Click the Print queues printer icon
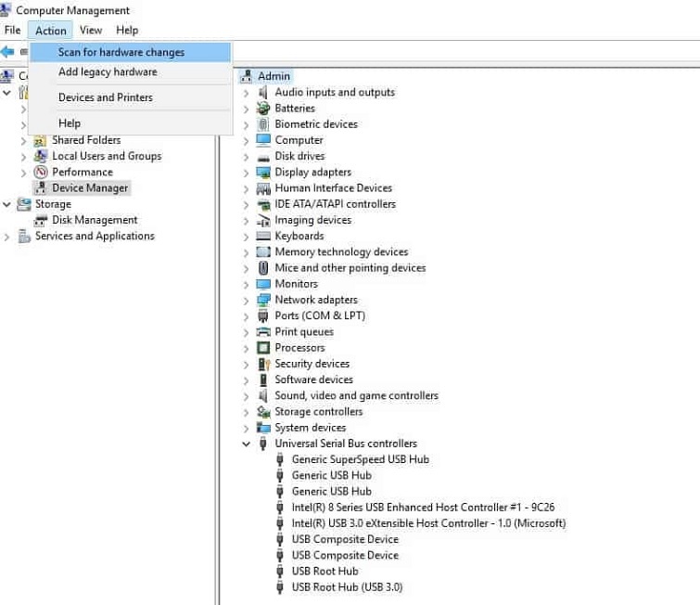 point(263,332)
